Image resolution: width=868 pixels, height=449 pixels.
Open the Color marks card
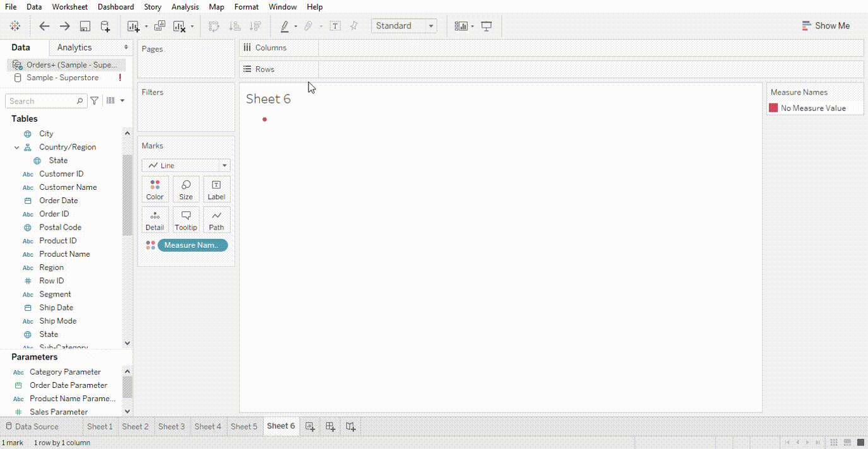tap(155, 189)
